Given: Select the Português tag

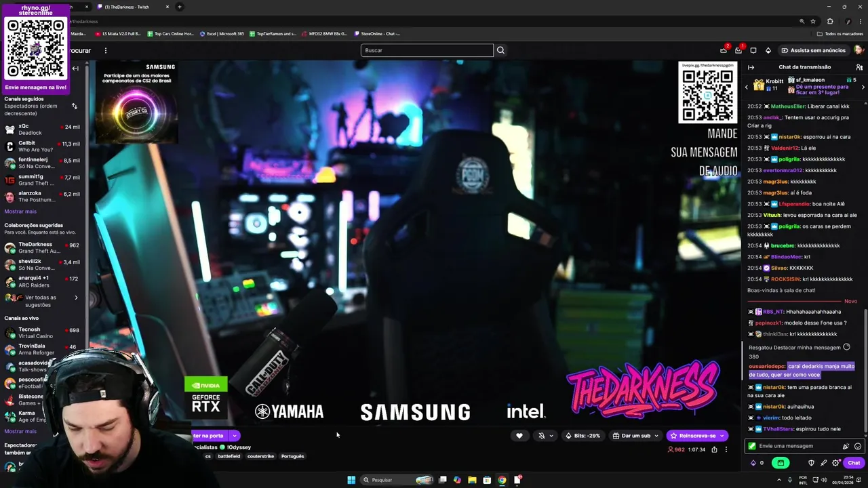Looking at the screenshot, I should (x=292, y=456).
